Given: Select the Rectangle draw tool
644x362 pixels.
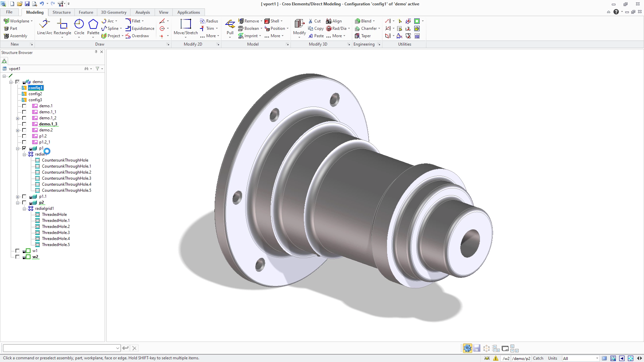Looking at the screenshot, I should tap(62, 27).
